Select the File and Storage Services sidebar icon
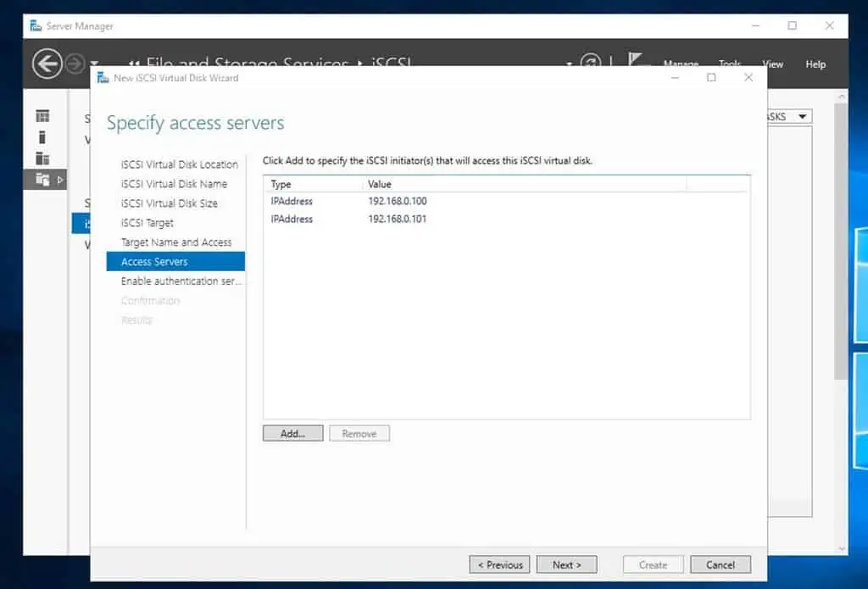The width and height of the screenshot is (868, 589). [x=42, y=180]
